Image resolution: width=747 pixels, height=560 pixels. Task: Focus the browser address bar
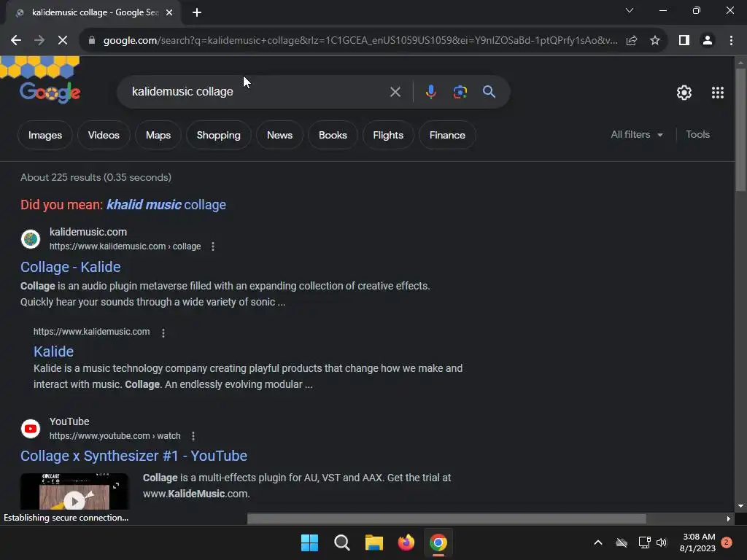click(360, 41)
